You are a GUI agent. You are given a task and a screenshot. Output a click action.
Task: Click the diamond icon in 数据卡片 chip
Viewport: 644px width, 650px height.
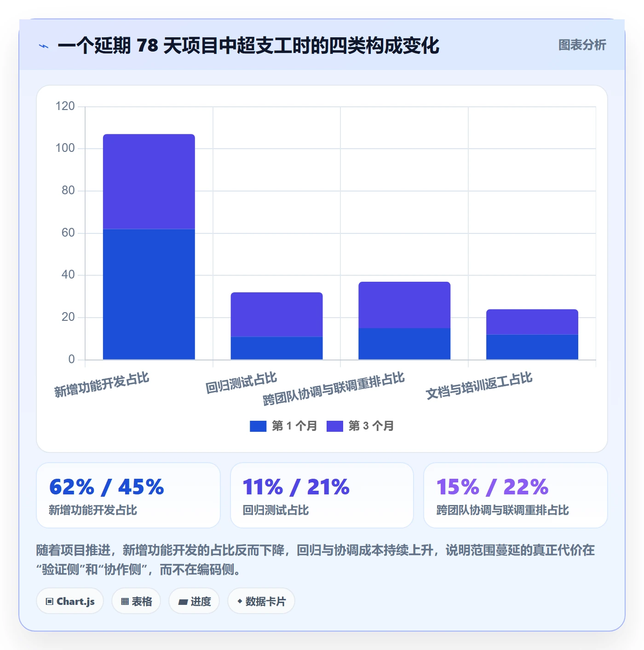coord(240,601)
